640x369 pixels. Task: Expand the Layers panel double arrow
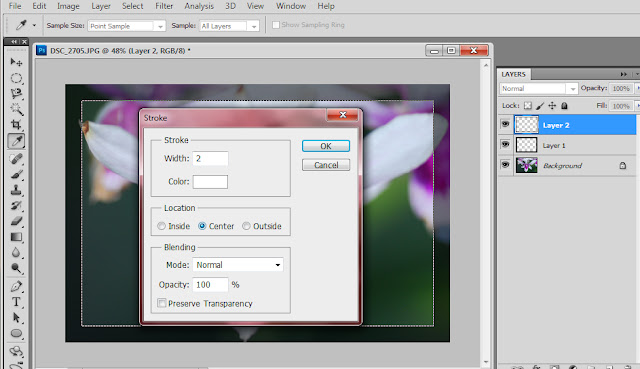pos(623,74)
